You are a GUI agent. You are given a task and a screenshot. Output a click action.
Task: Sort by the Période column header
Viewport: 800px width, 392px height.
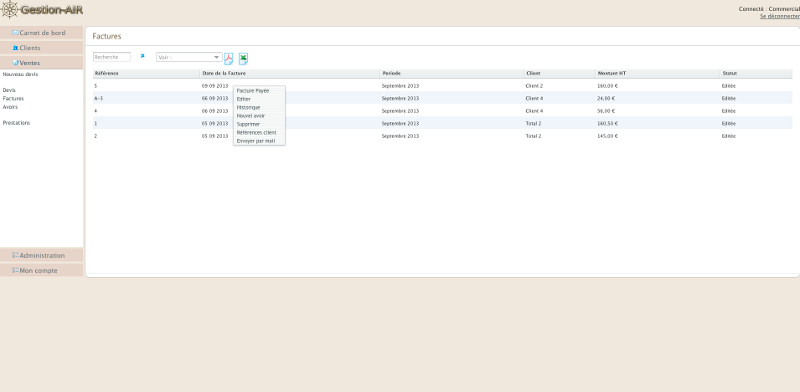(x=452, y=74)
